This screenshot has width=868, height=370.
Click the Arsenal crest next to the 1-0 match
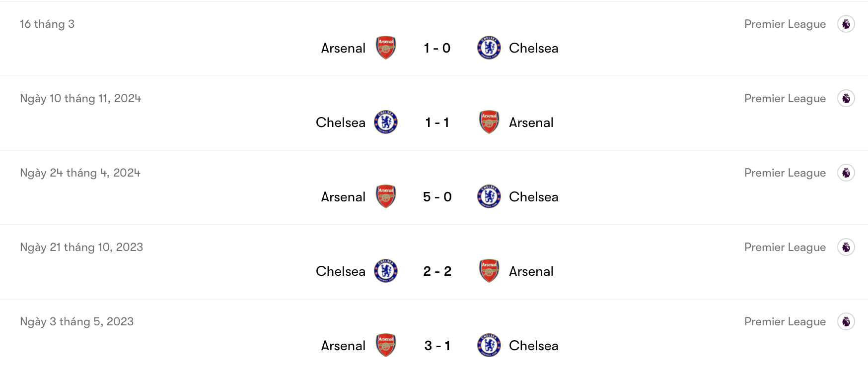tap(385, 48)
